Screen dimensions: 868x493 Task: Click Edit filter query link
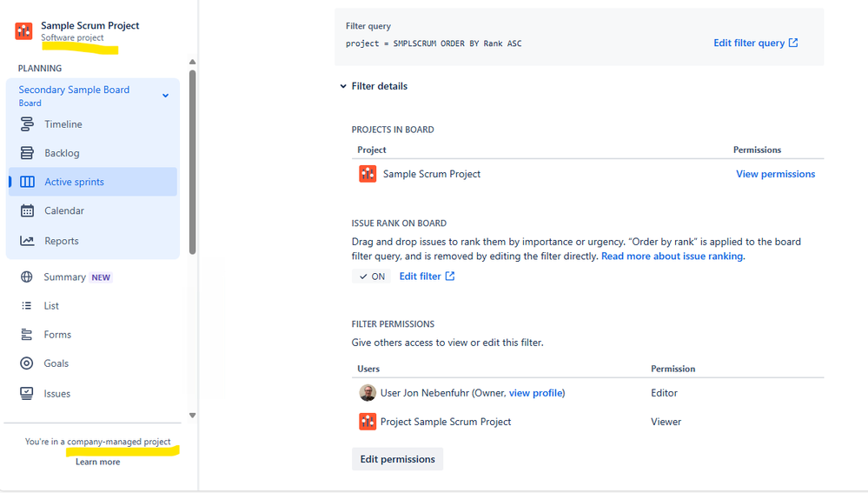pos(749,43)
